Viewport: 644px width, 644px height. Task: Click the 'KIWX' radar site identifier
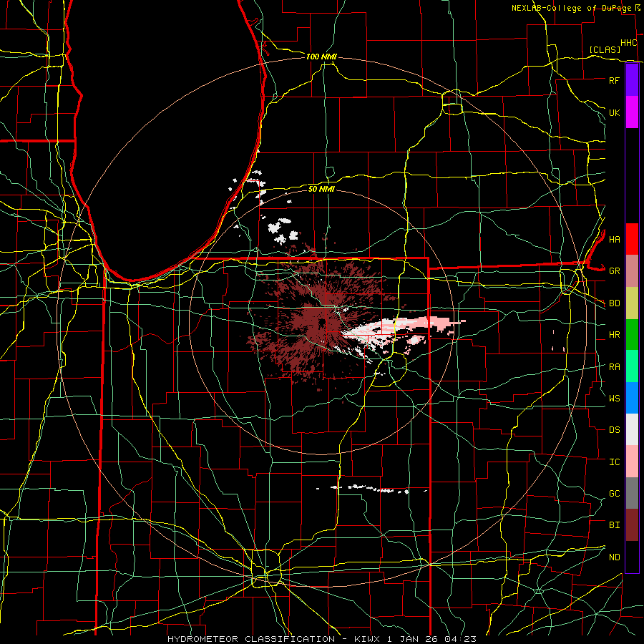367,639
